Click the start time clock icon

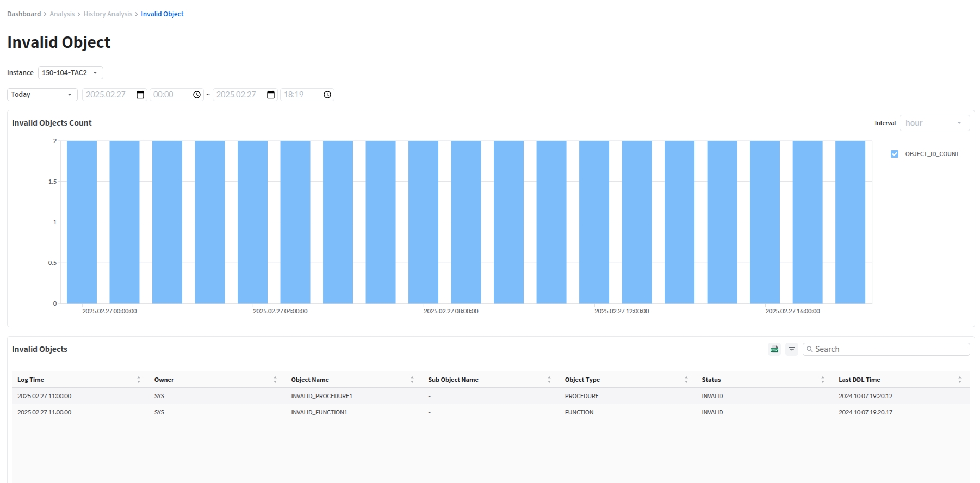click(197, 95)
